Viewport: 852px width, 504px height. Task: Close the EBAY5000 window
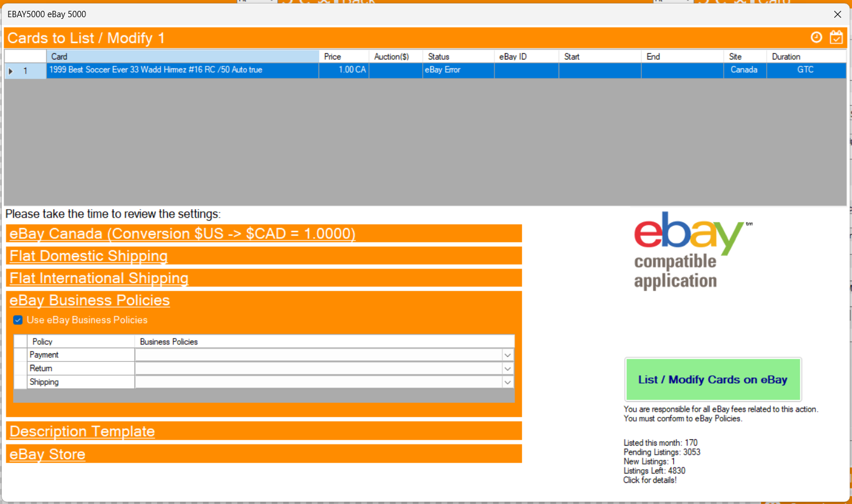(838, 14)
